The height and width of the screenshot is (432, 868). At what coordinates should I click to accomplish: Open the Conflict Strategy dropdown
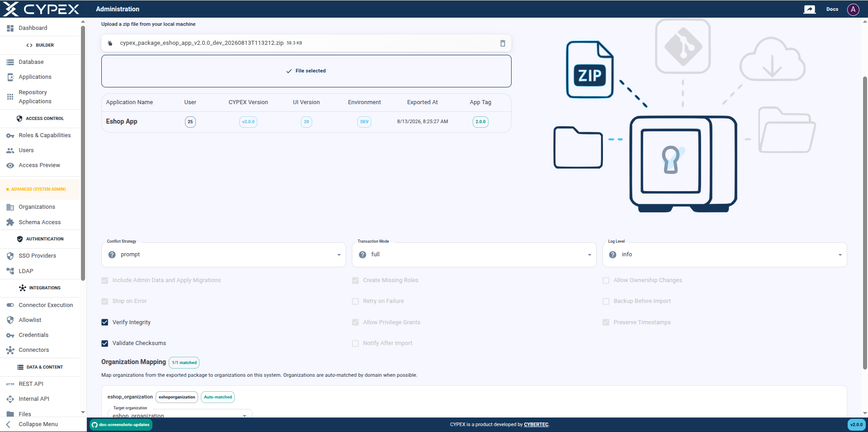click(x=223, y=255)
